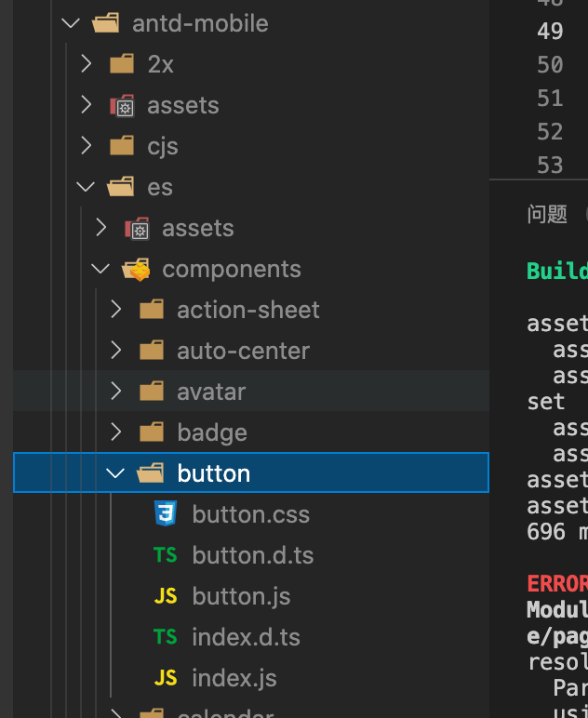Click the JS icon beside button.js
Screen dimensions: 588x718
166,596
